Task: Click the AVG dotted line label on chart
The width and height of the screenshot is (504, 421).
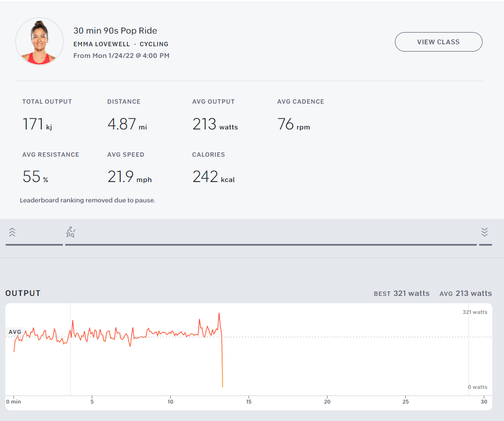Action: (x=15, y=332)
